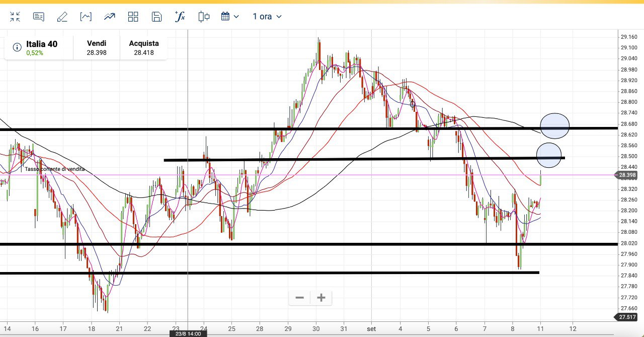The height and width of the screenshot is (337, 644).
Task: Save the chart with floppy disk icon
Action: click(x=156, y=17)
